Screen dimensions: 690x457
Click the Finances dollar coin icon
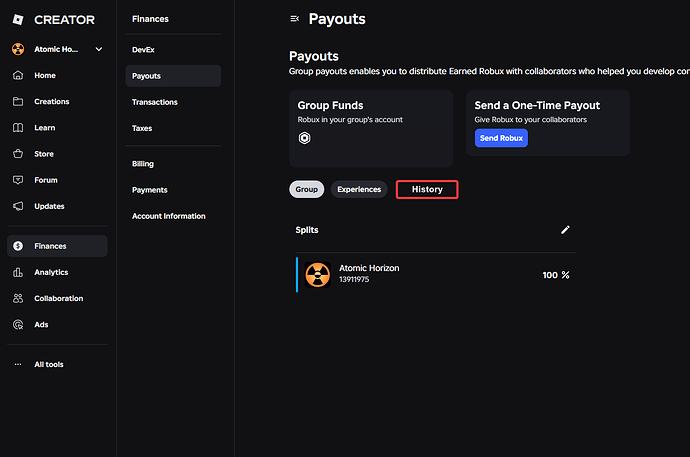pyautogui.click(x=18, y=246)
